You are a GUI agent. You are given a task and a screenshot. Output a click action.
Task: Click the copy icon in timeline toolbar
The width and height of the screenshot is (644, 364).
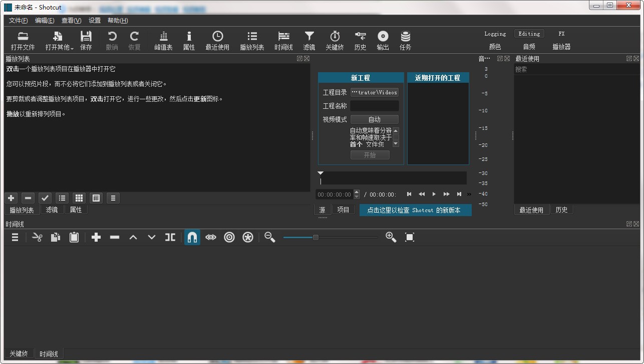[x=55, y=237]
